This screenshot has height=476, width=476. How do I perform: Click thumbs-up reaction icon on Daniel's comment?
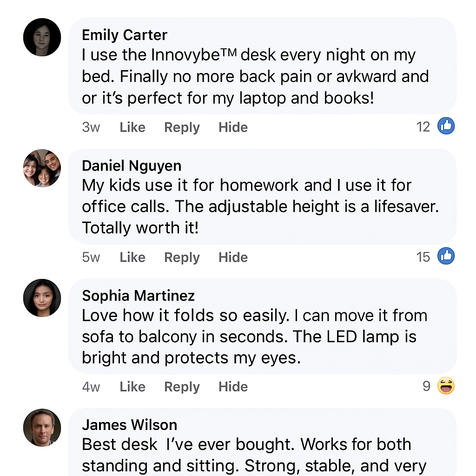(446, 256)
